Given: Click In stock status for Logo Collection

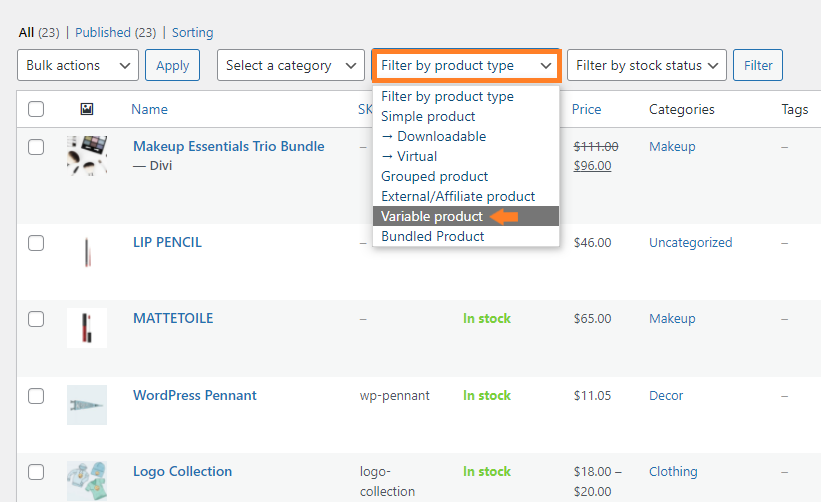Looking at the screenshot, I should 487,471.
